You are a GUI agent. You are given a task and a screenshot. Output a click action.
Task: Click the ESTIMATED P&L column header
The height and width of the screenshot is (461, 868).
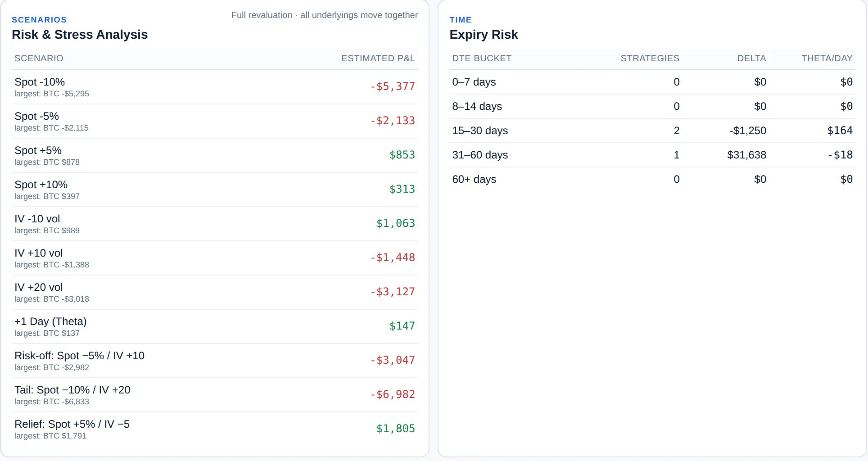click(x=378, y=58)
